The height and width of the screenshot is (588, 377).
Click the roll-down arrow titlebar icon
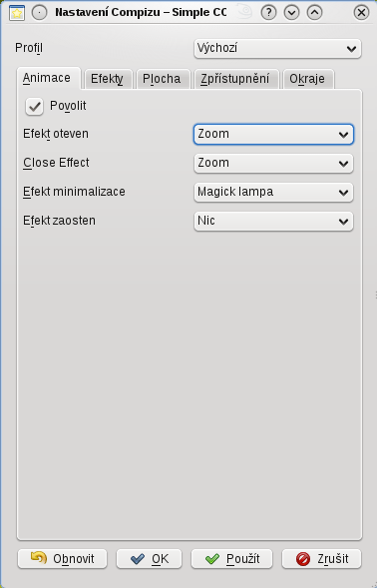point(291,13)
